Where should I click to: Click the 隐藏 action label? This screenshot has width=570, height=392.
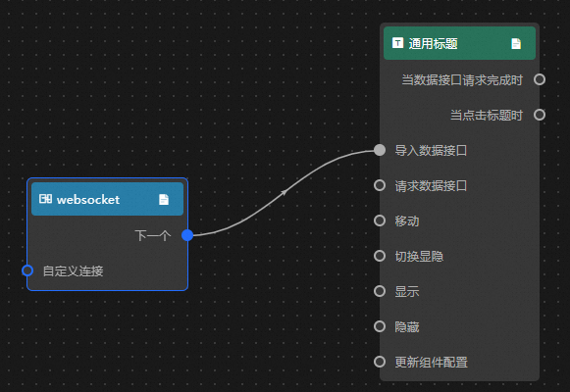pyautogui.click(x=407, y=326)
